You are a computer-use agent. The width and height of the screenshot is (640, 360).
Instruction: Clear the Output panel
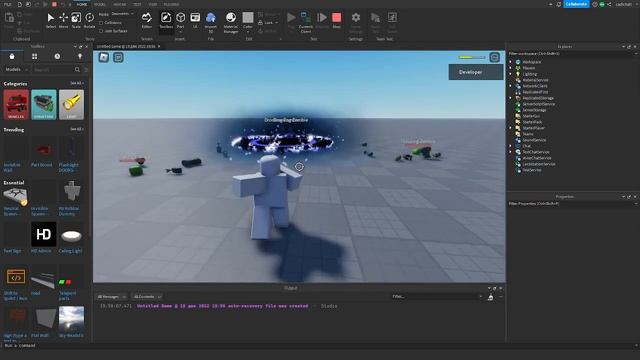coord(491,298)
